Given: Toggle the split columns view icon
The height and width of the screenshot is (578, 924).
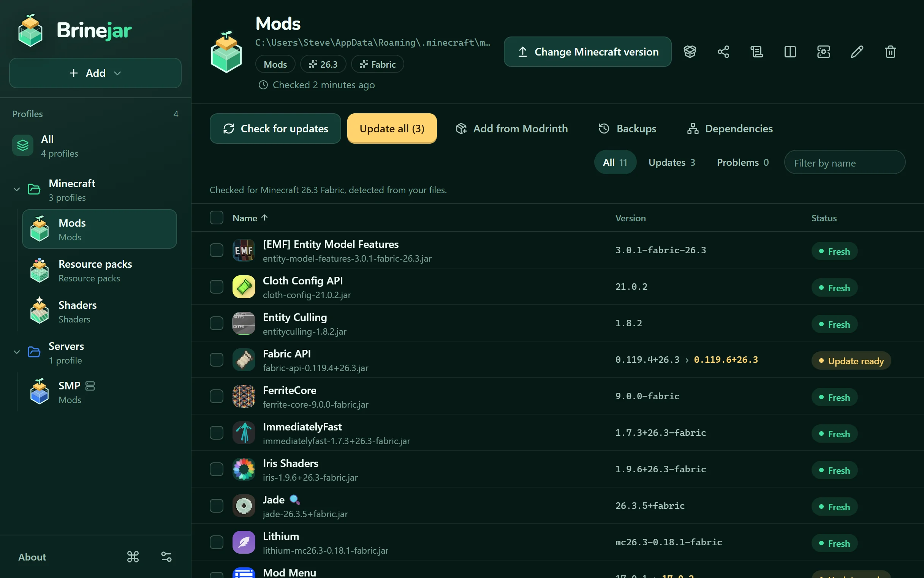Looking at the screenshot, I should point(790,52).
